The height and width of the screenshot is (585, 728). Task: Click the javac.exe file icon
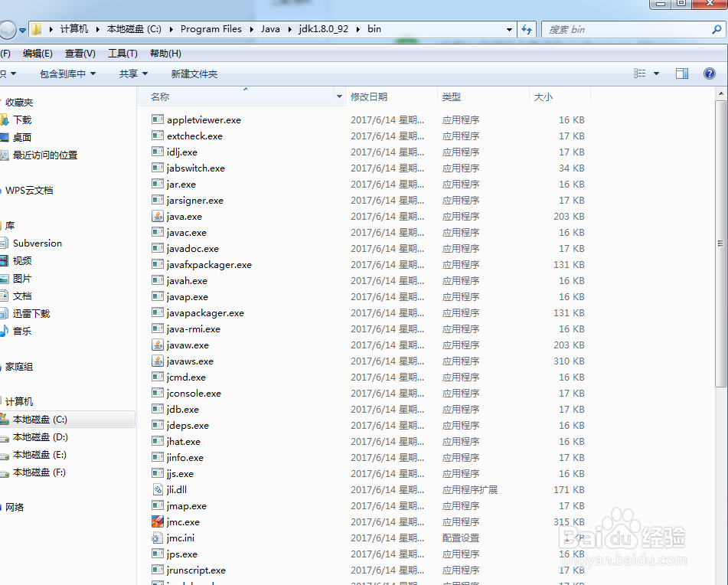click(x=158, y=232)
